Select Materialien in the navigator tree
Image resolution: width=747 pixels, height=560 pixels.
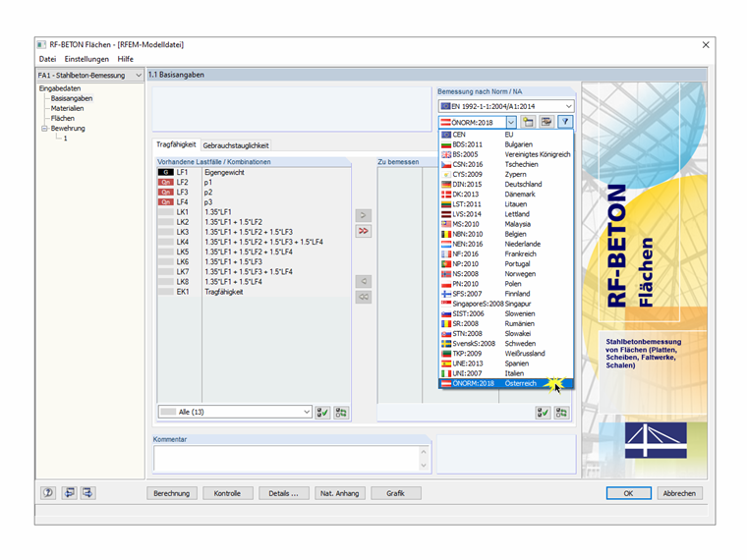click(67, 109)
